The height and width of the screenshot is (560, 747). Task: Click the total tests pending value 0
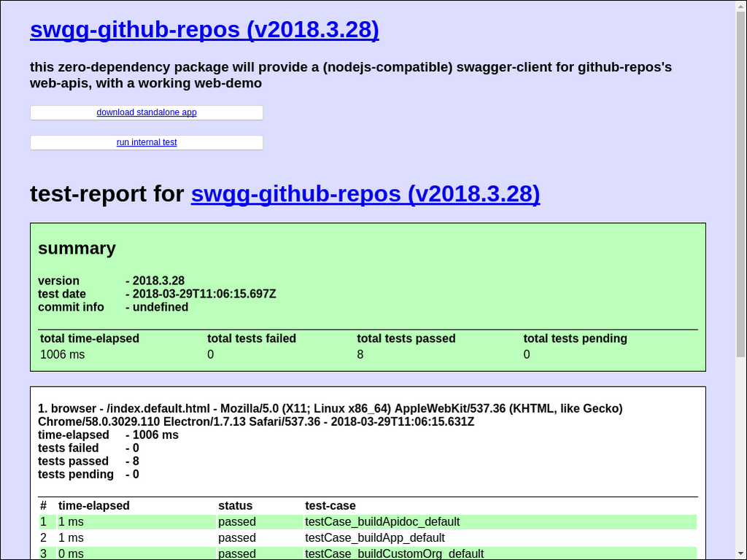pos(527,354)
